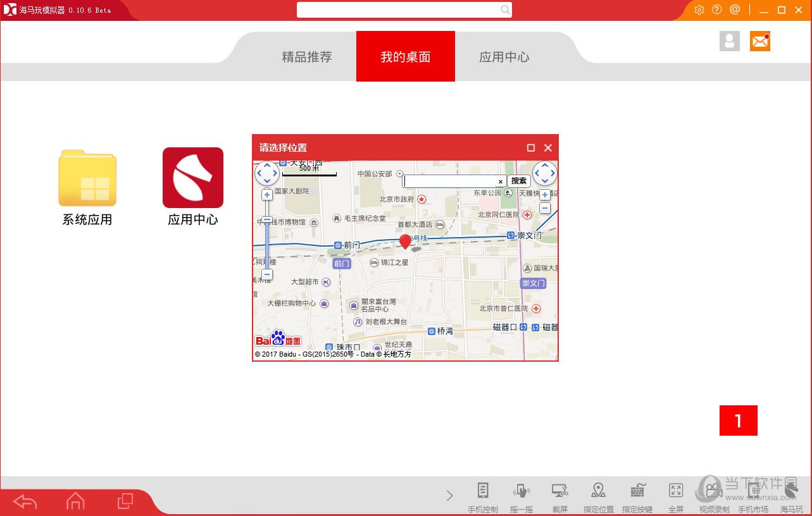Screen dimensions: 812x516
Task: Click the map zoom slider handle
Action: click(267, 220)
